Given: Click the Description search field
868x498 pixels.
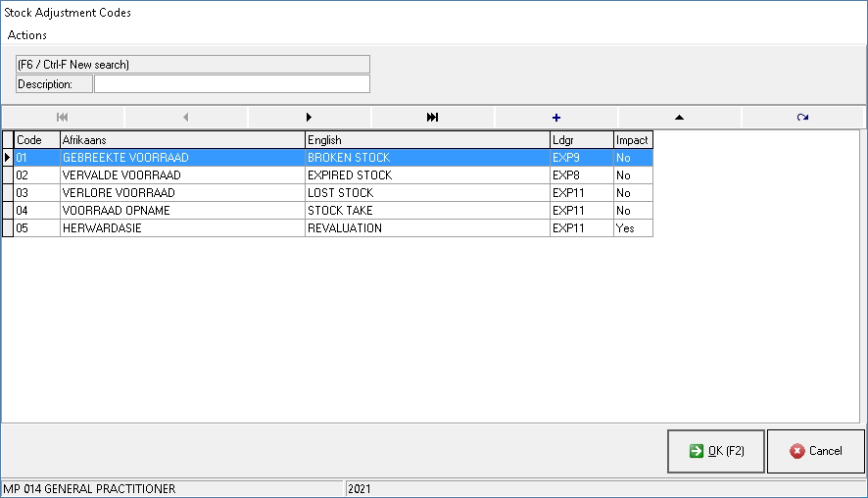Looking at the screenshot, I should (x=232, y=84).
